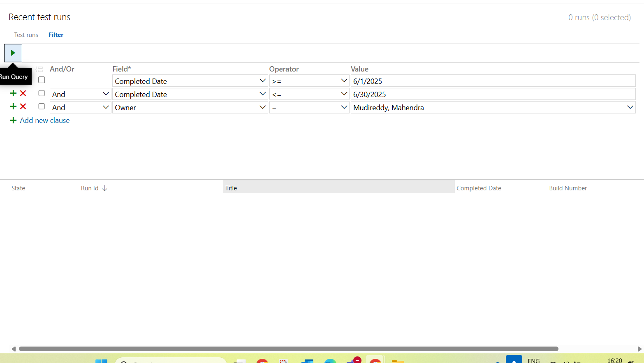Viewport: 644px width, 363px height.
Task: Check the box on the <= Completed Date row
Action: pyautogui.click(x=42, y=93)
